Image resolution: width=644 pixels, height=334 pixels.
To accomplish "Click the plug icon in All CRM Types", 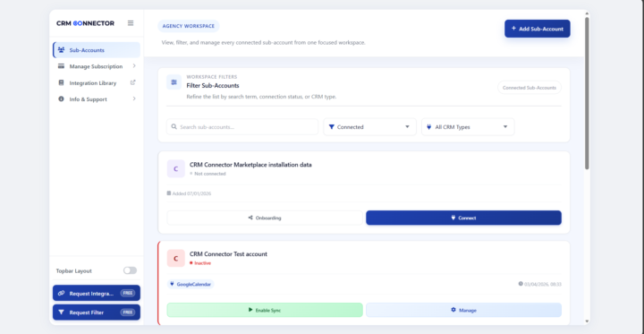I will pos(429,126).
